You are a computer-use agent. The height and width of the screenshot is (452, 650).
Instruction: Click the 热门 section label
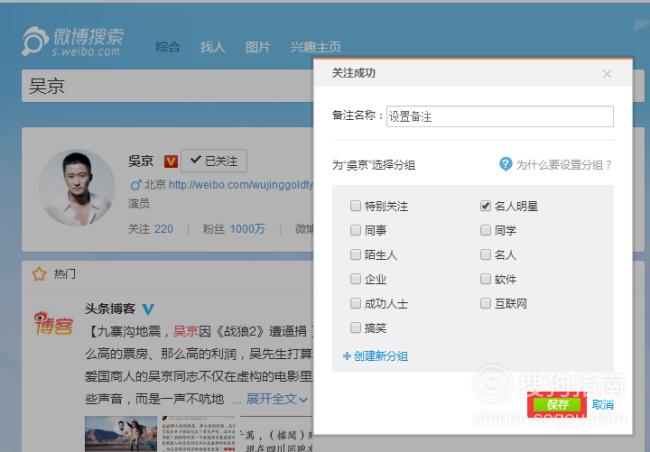[x=65, y=274]
